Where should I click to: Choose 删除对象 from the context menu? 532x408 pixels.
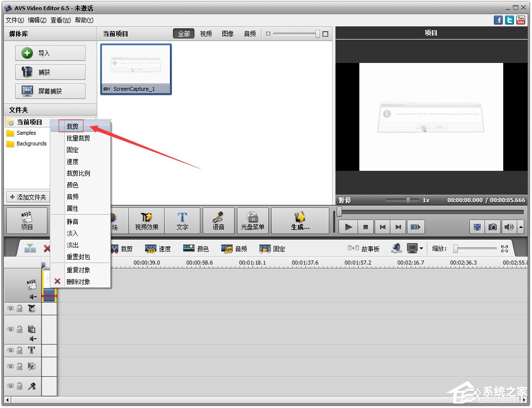click(x=81, y=282)
